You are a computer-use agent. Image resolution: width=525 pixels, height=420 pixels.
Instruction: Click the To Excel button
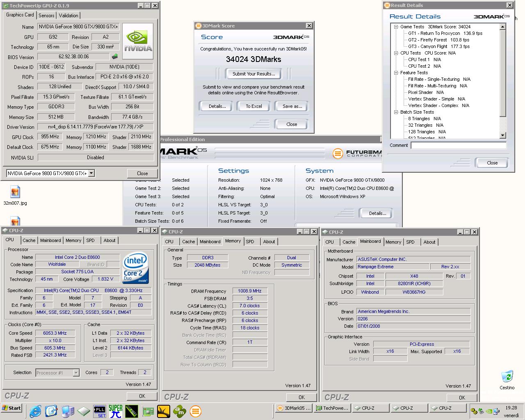point(254,106)
